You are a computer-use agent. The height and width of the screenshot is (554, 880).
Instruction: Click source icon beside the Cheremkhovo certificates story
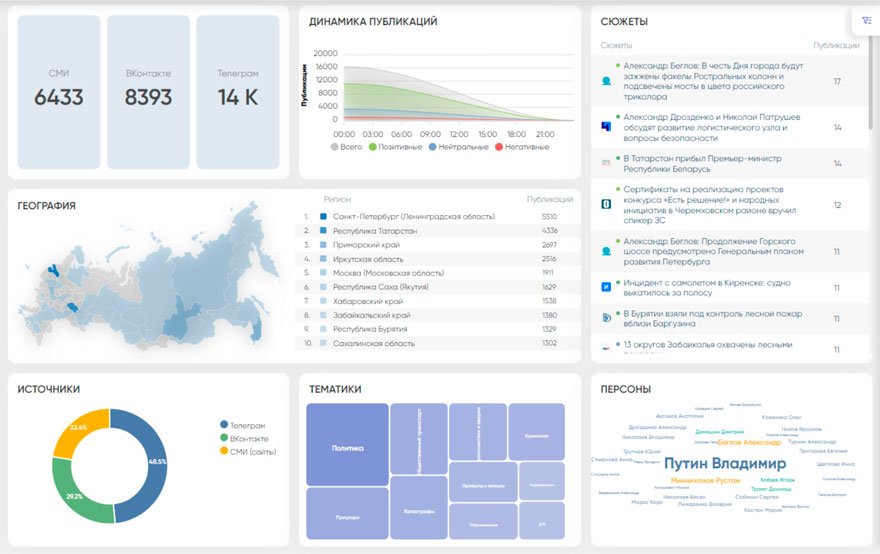coord(606,204)
